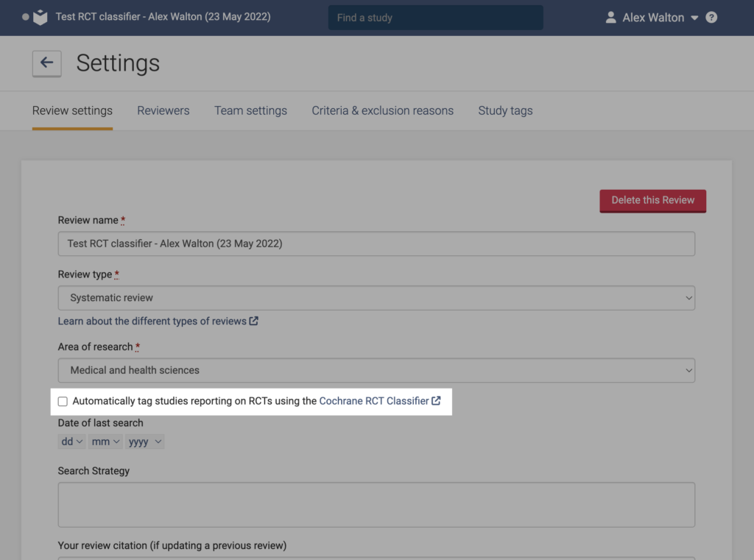Image resolution: width=754 pixels, height=560 pixels.
Task: Click the Find a study search box
Action: coord(436,18)
